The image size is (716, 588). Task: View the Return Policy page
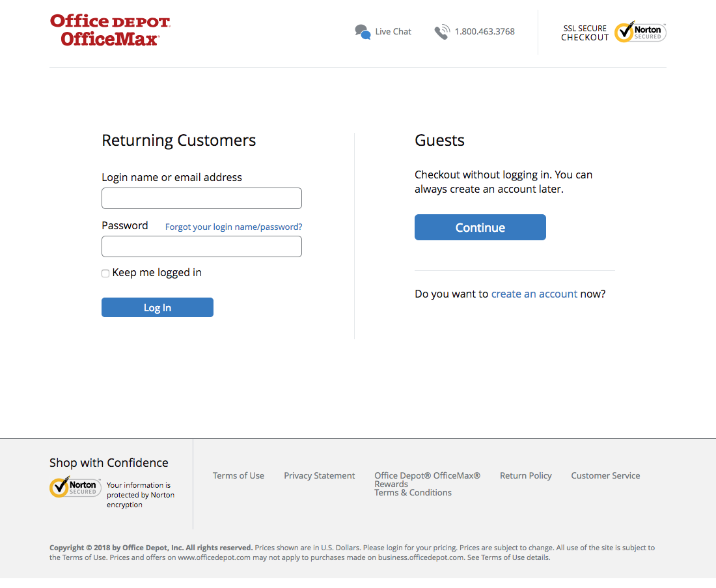(525, 475)
